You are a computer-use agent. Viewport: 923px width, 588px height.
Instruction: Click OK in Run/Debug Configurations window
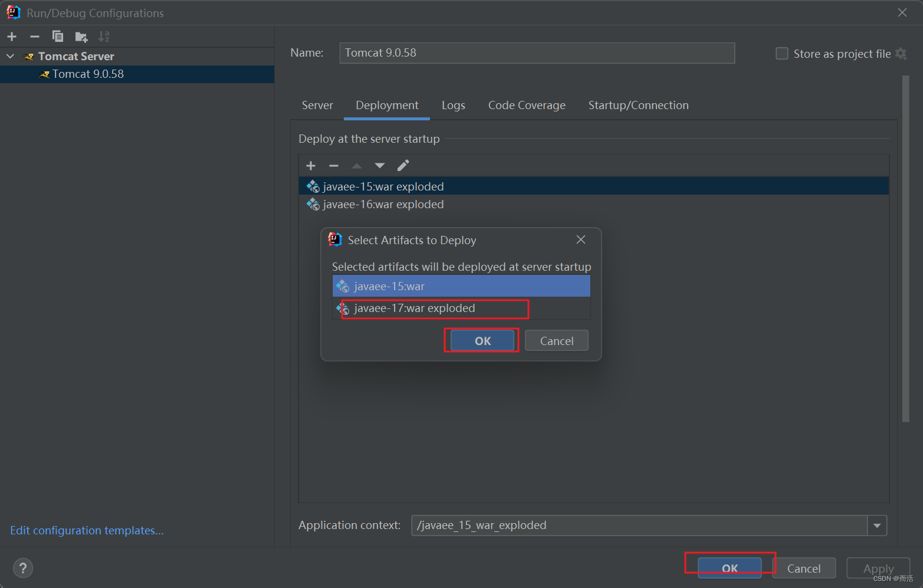(x=730, y=568)
